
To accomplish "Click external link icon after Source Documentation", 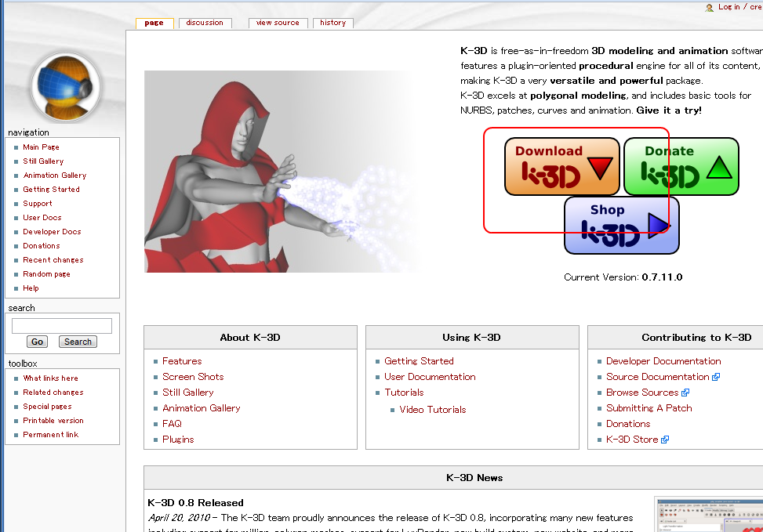I will (716, 377).
